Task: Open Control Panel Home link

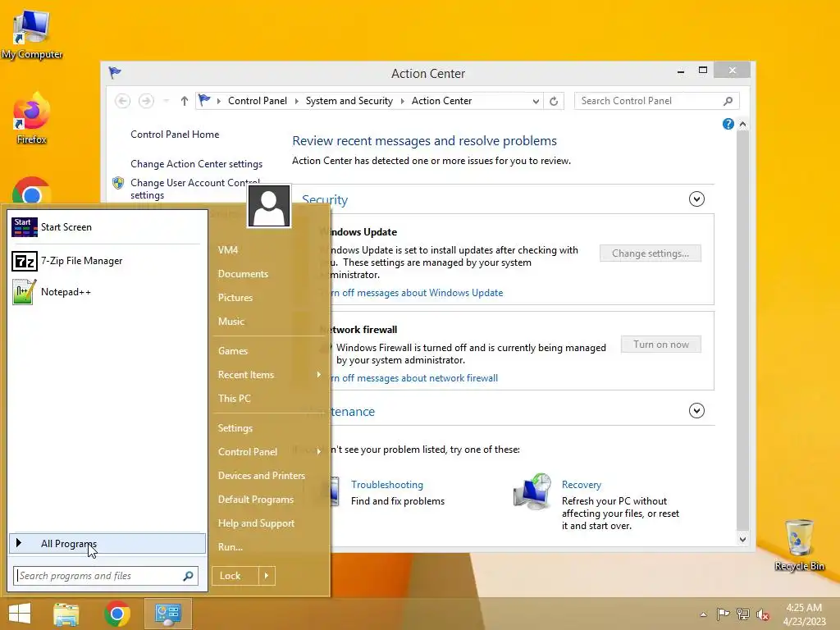Action: pyautogui.click(x=175, y=135)
